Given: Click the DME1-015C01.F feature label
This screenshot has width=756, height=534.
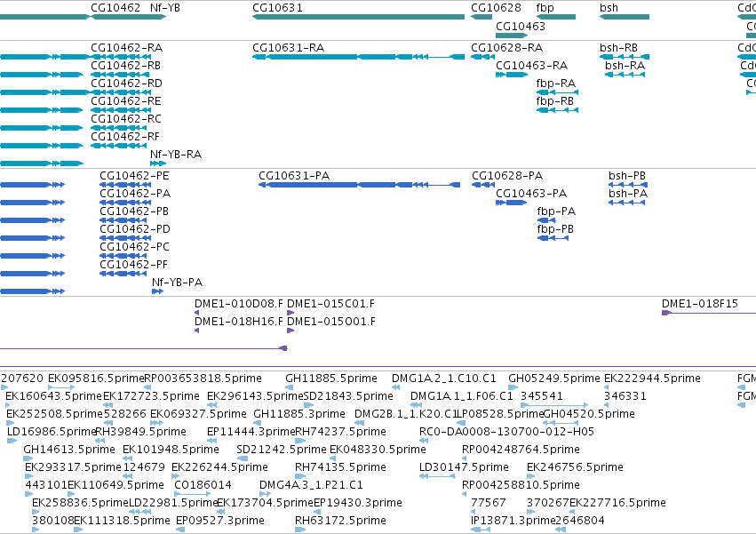Looking at the screenshot, I should (330, 304).
